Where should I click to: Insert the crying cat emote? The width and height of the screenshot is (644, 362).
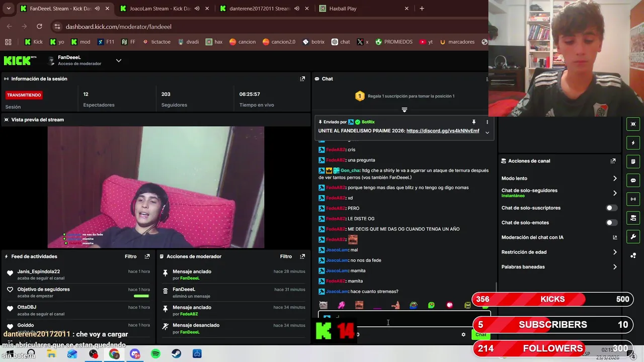pyautogui.click(x=323, y=305)
